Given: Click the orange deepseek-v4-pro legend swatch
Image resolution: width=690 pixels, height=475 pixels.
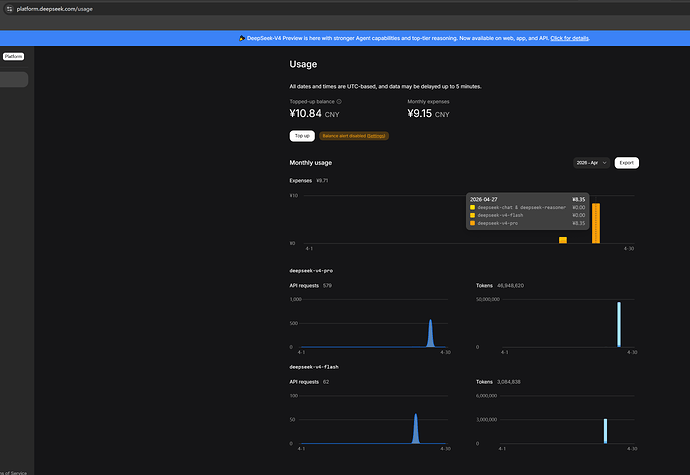Looking at the screenshot, I should (x=472, y=223).
